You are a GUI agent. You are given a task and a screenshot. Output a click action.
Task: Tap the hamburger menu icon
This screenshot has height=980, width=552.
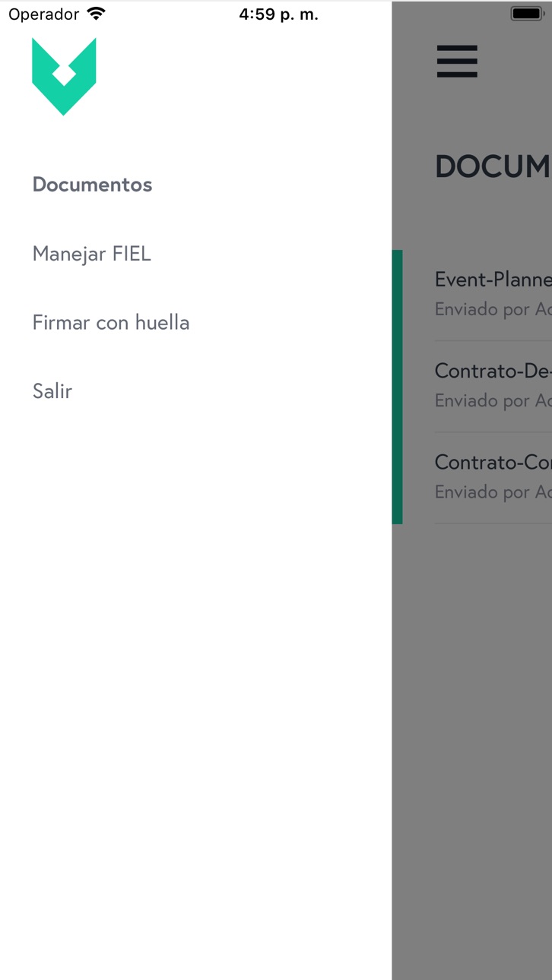click(x=457, y=62)
